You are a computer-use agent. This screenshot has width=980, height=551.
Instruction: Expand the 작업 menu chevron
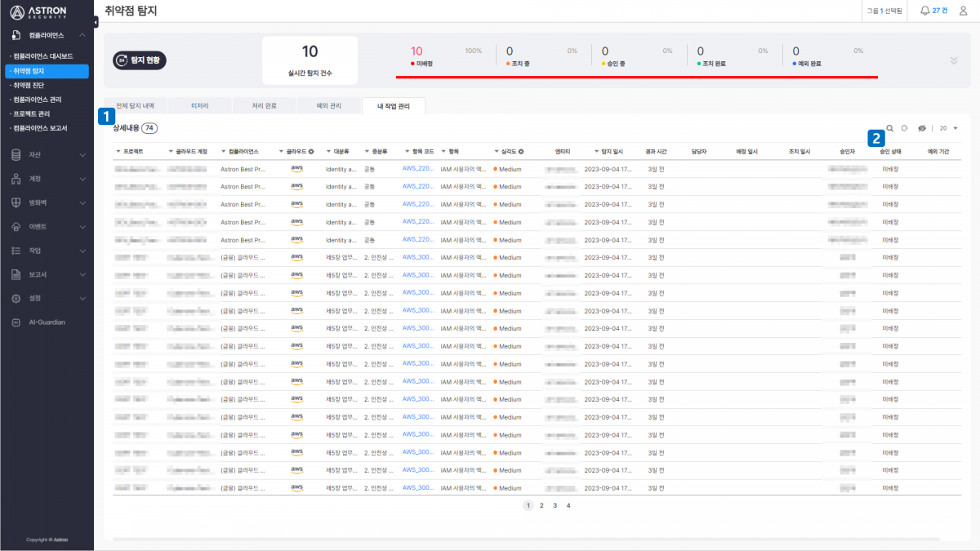[x=82, y=251]
